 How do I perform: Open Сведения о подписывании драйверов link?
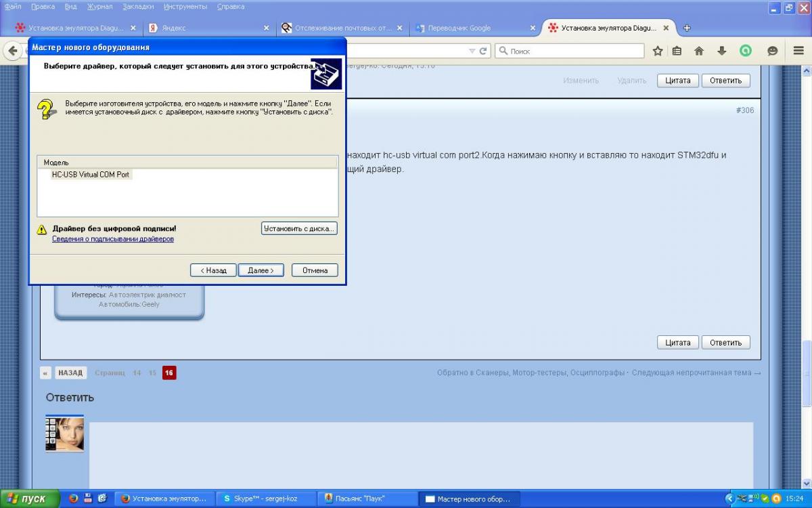(x=113, y=239)
